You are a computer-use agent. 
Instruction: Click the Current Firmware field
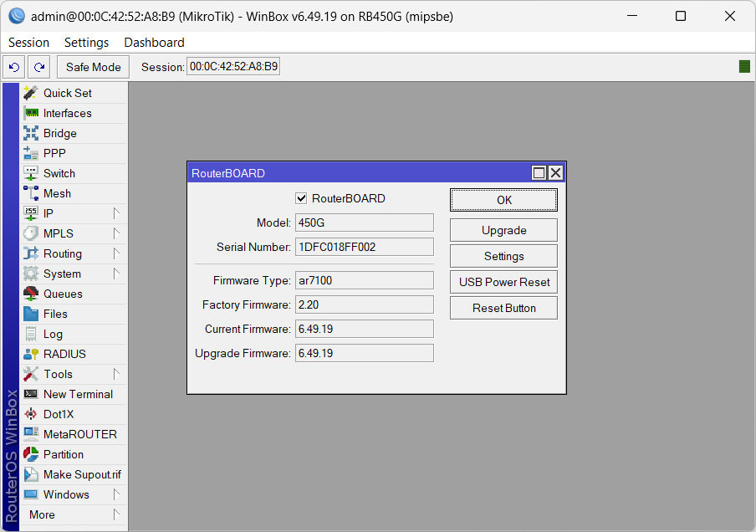365,329
